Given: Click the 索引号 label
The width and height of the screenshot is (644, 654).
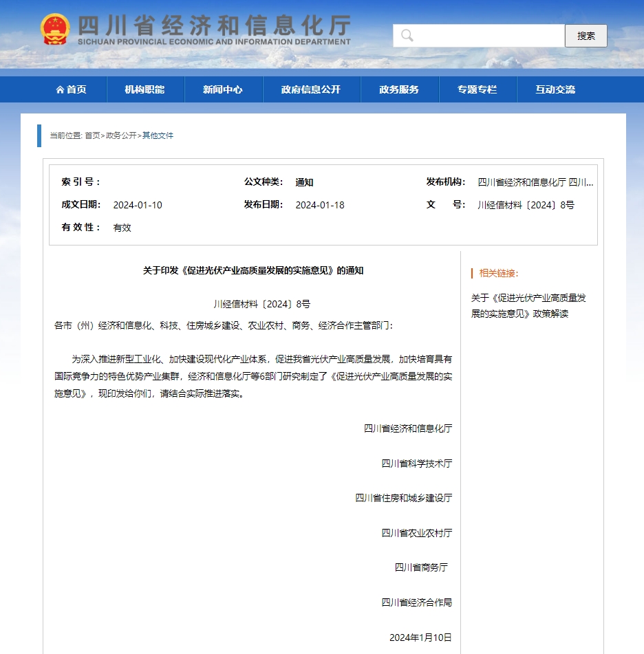Looking at the screenshot, I should click(80, 182).
